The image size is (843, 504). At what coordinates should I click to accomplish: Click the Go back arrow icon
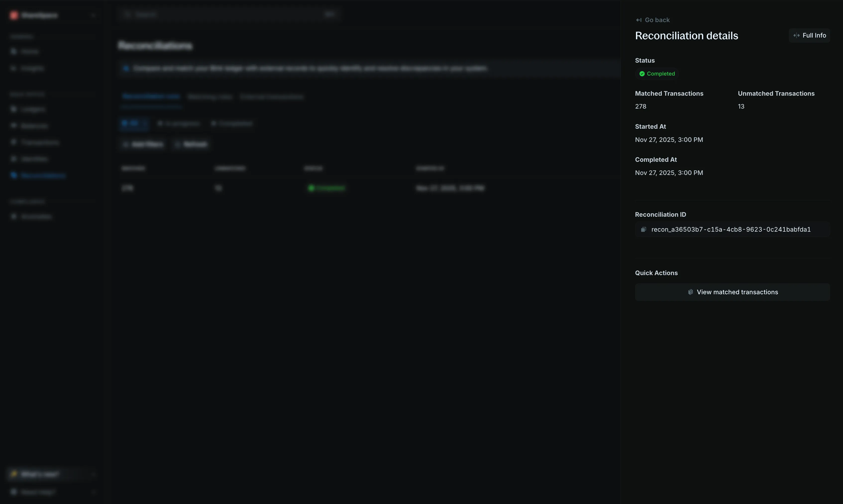[639, 20]
